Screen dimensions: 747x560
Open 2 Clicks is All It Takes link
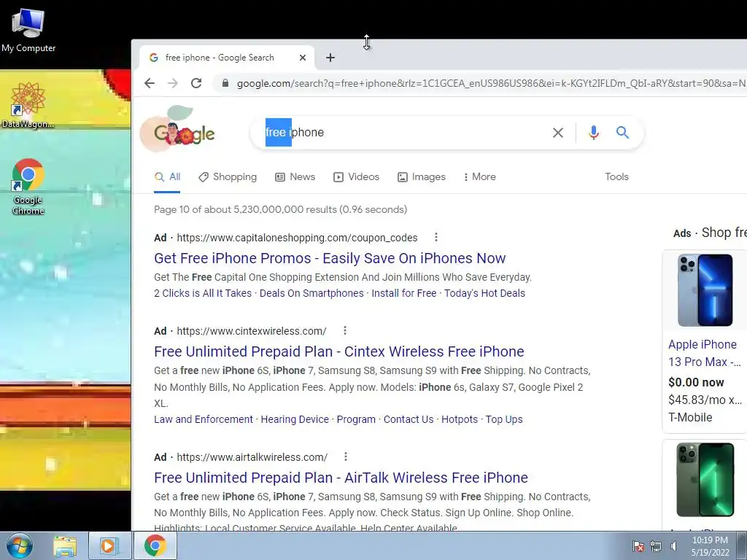tap(203, 293)
